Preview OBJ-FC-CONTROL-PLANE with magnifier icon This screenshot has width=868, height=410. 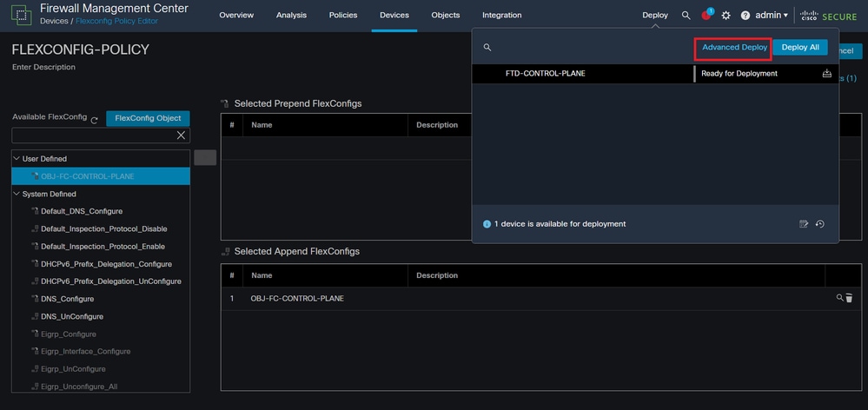tap(840, 298)
